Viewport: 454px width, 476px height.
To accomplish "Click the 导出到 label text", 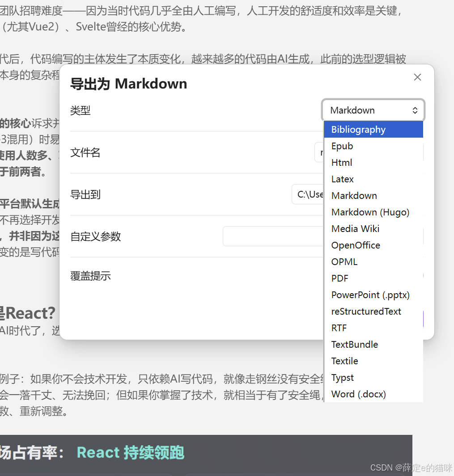I will click(x=85, y=194).
